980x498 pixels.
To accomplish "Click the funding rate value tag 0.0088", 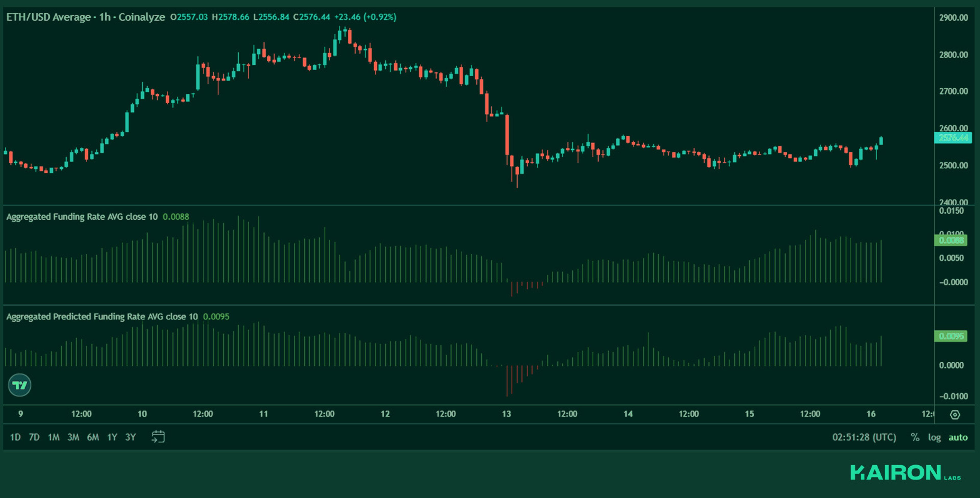I will pos(951,240).
